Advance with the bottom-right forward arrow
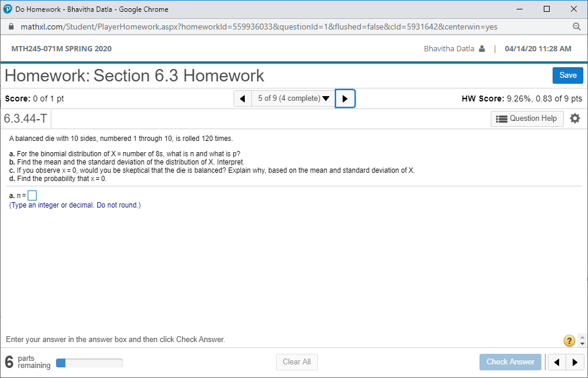The width and height of the screenshot is (588, 378). (x=576, y=362)
